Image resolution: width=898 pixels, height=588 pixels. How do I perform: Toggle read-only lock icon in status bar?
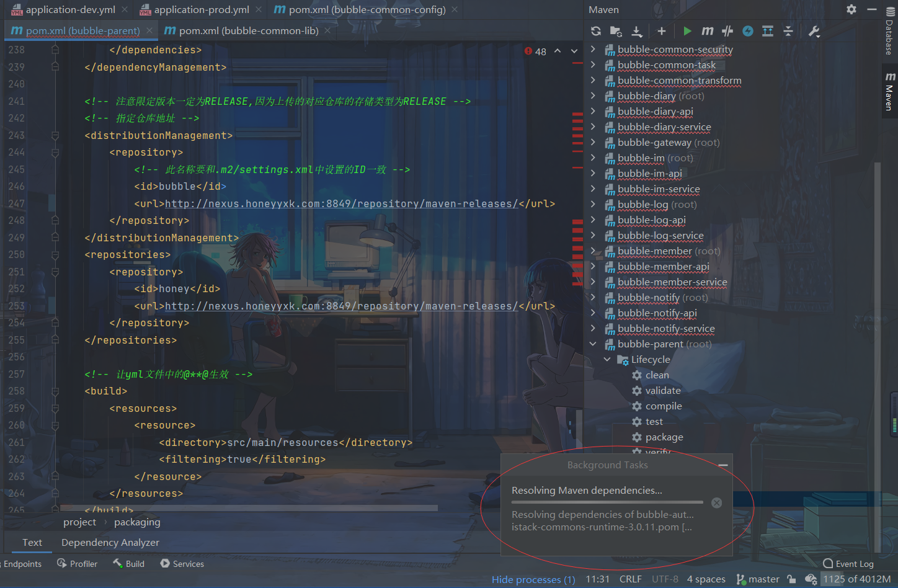[791, 579]
